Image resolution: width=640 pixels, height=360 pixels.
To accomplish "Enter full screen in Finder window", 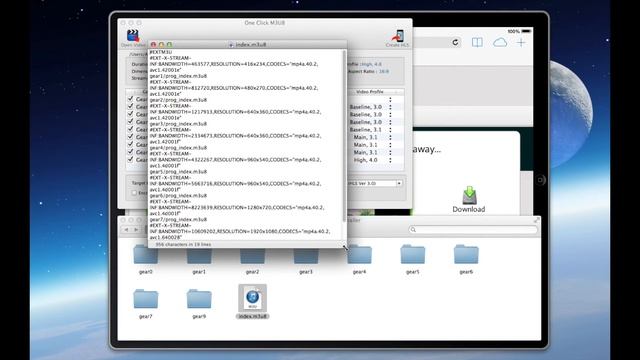I will coord(536,220).
